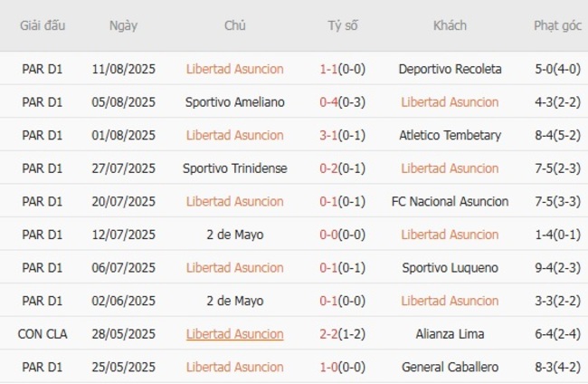Open the Sportivo Ameliano team page
The image size is (588, 384).
234,102
